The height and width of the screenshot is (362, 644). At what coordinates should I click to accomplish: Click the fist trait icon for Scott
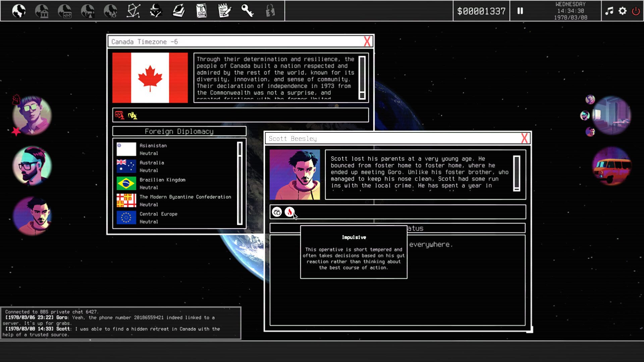[x=277, y=212]
